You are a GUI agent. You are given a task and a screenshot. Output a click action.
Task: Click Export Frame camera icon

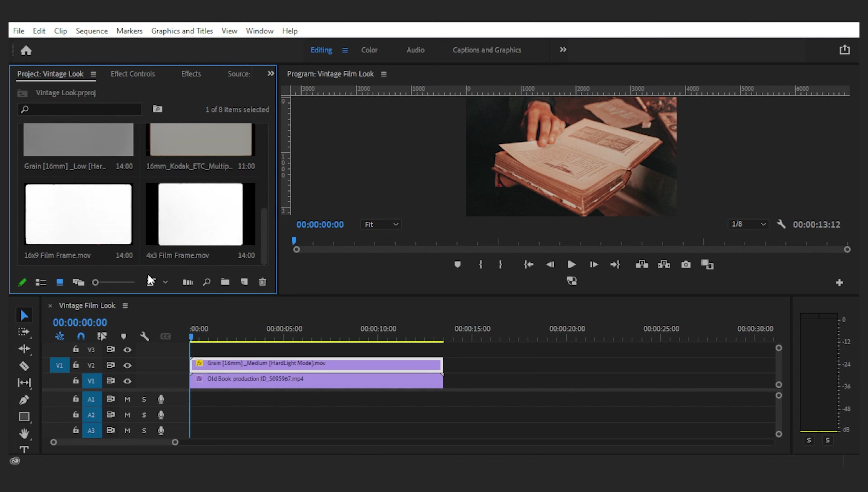pos(686,265)
